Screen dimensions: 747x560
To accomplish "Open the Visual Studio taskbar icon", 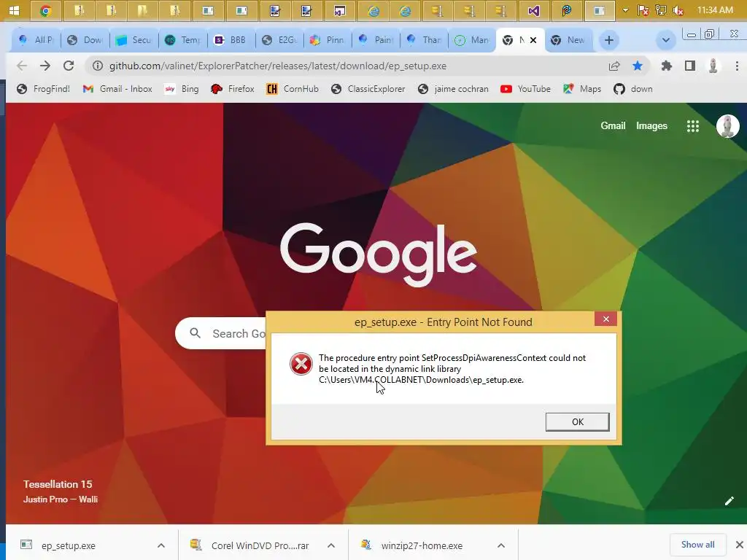I will [x=533, y=10].
